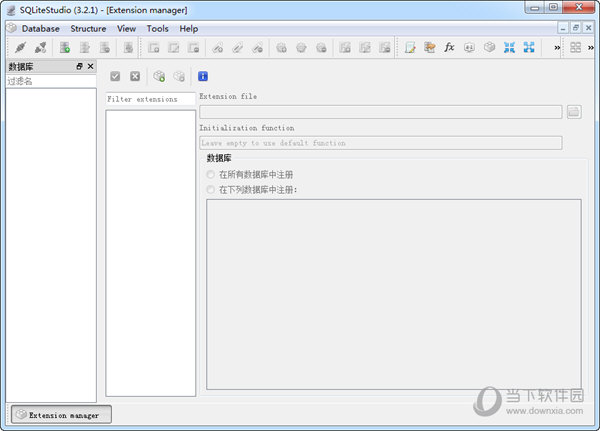Click the Import icon with inward blue arrows
Viewport: 600px width, 431px height.
click(x=509, y=47)
